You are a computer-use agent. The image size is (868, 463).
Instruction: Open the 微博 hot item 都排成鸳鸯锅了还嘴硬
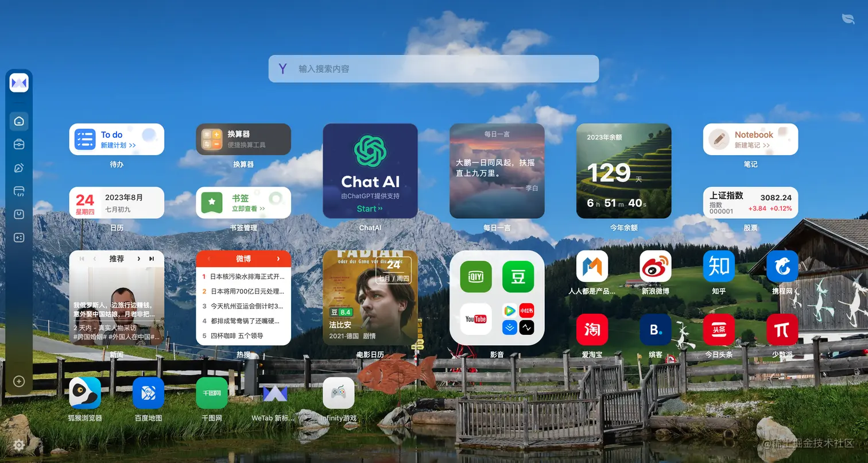tap(243, 321)
